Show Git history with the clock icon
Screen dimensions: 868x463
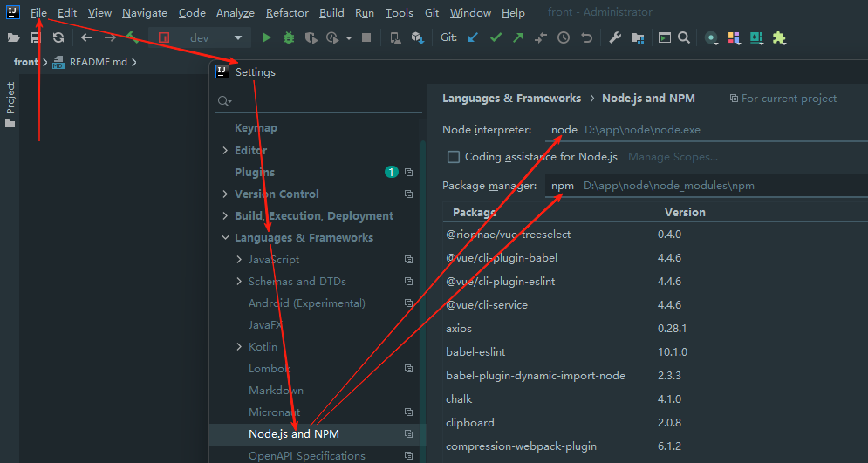tap(564, 37)
